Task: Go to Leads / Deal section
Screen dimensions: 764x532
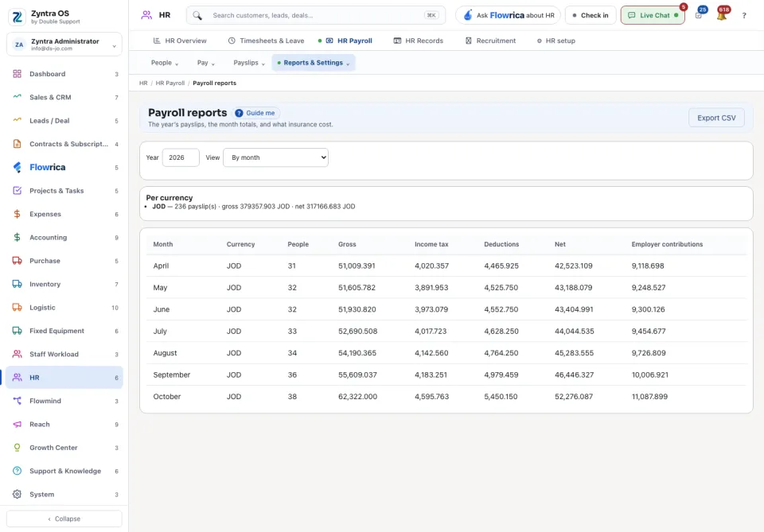Action: [x=64, y=121]
